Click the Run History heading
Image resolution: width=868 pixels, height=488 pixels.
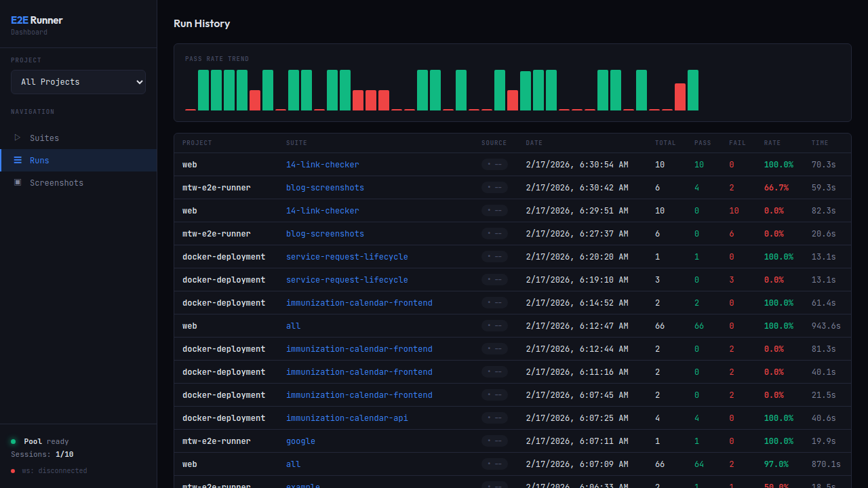[202, 24]
